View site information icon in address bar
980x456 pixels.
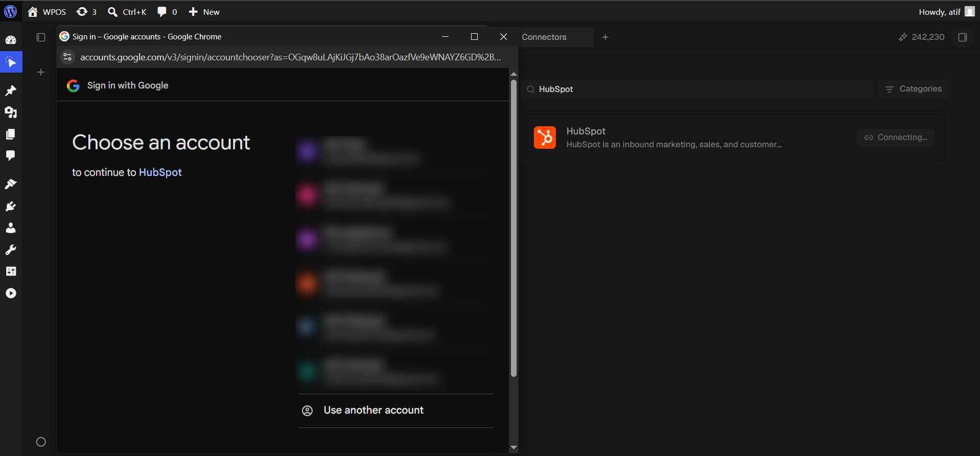67,57
